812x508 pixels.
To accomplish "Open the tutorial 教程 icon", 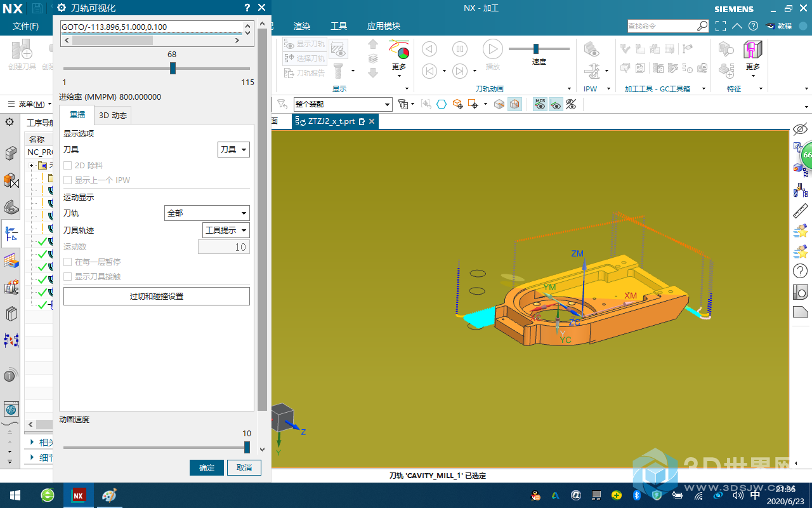I will (779, 26).
